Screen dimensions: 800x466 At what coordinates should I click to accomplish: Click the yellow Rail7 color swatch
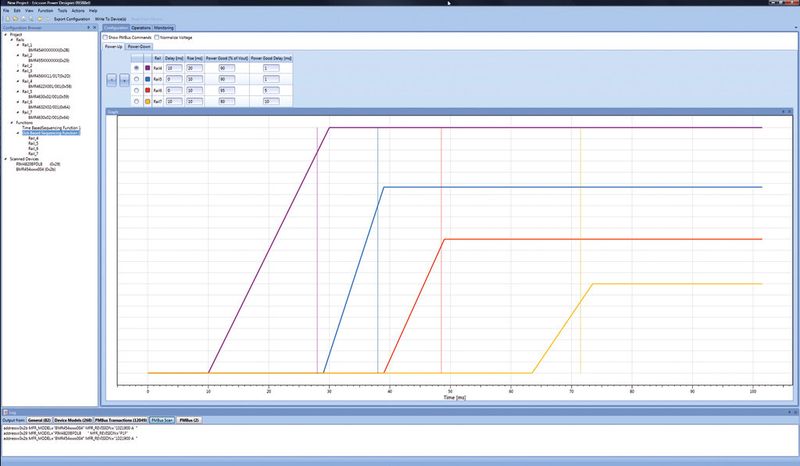[x=148, y=102]
